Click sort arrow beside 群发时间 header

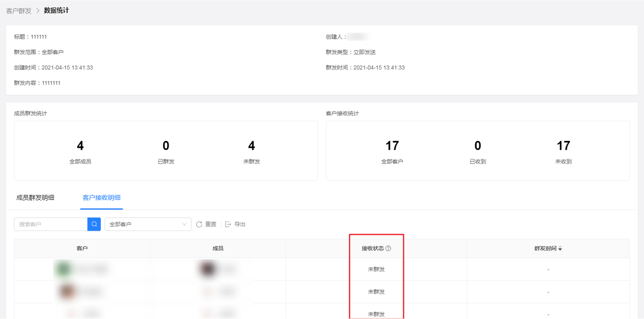tap(560, 249)
